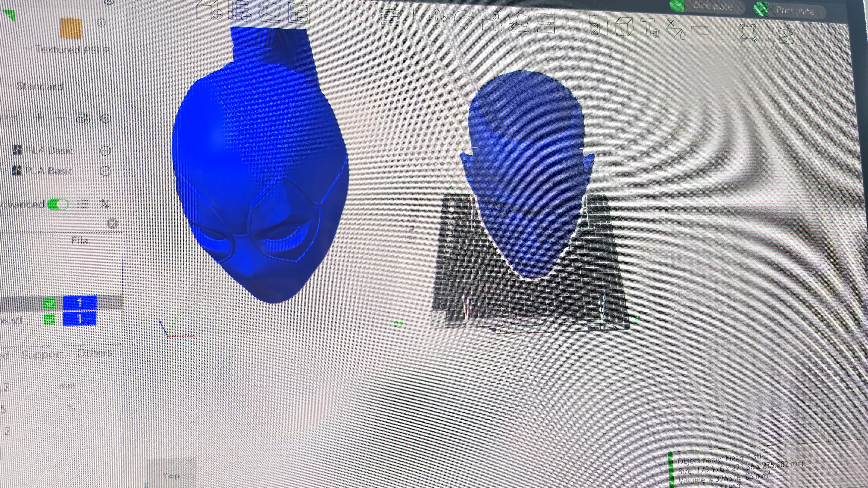Viewport: 868px width, 488px height.
Task: Click filament color swatch in .stl row
Action: click(x=80, y=319)
